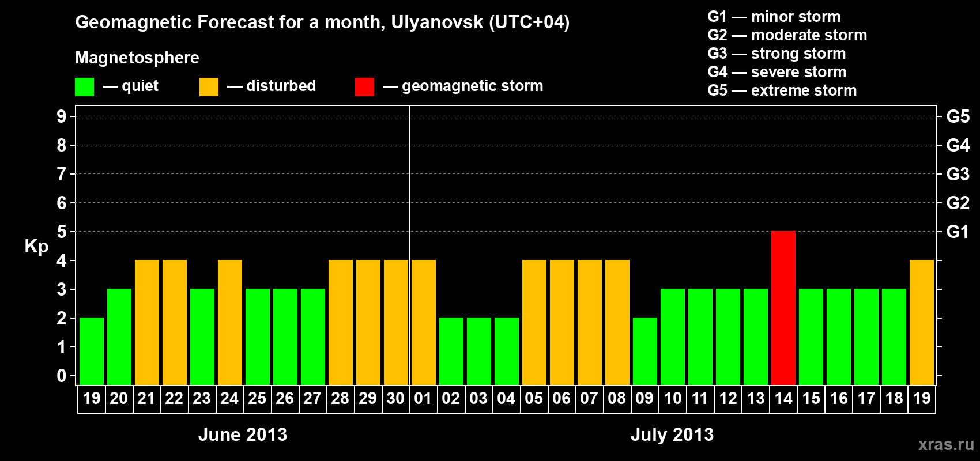Click the orange disturbed legend swatch
Viewport: 980px width, 461px height.
[209, 87]
